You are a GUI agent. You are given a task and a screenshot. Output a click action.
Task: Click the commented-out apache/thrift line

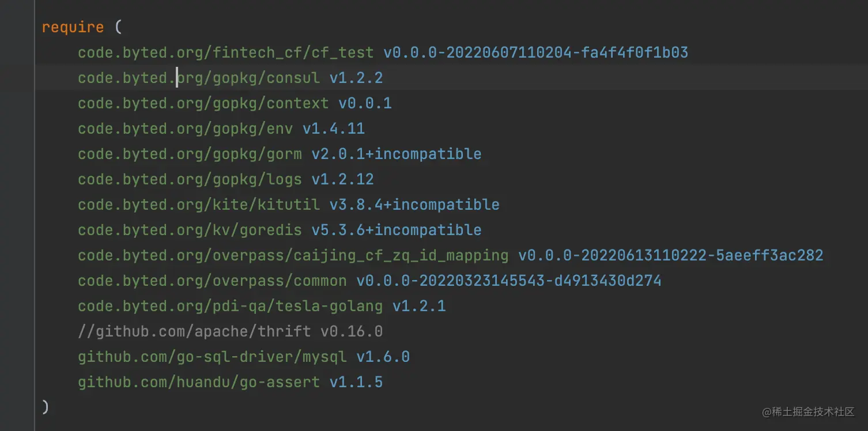pyautogui.click(x=230, y=331)
